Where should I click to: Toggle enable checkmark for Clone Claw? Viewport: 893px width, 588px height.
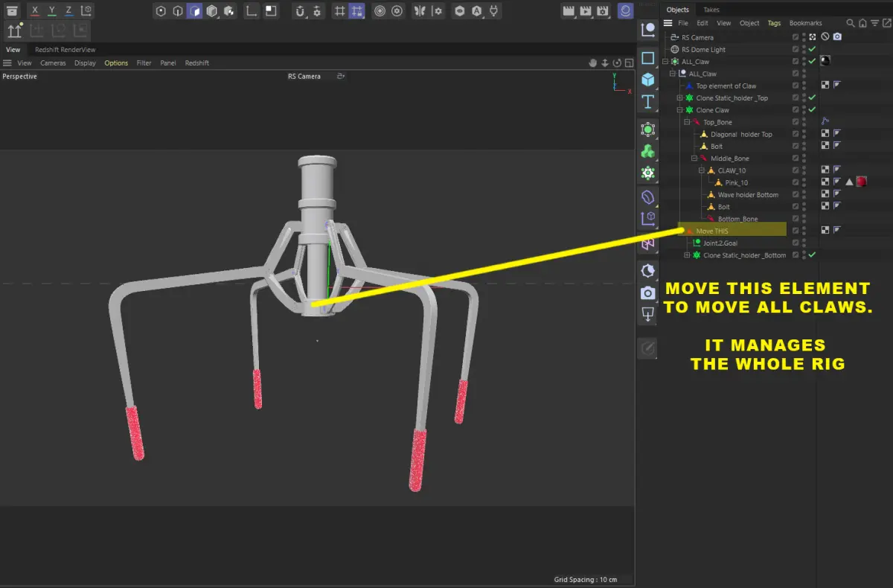point(813,110)
